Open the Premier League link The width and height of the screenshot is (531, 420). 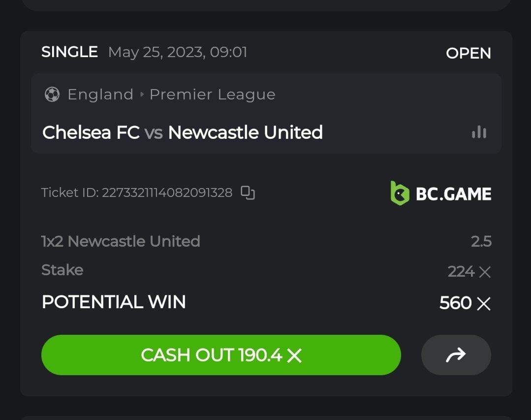212,94
